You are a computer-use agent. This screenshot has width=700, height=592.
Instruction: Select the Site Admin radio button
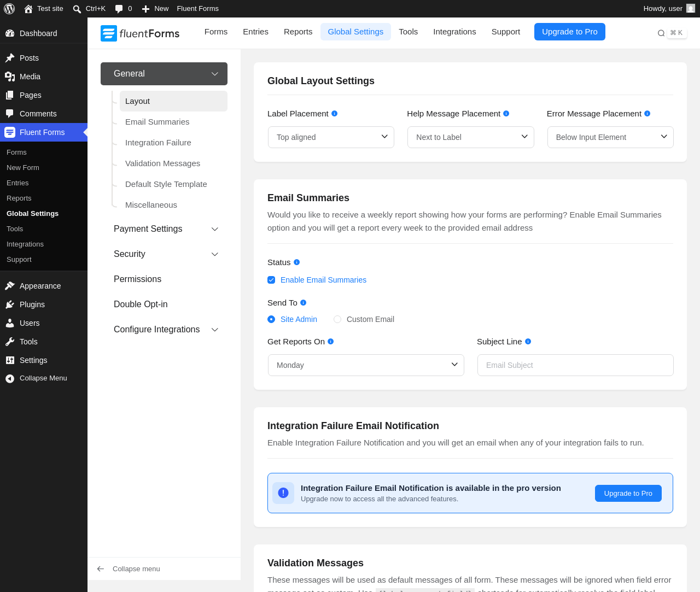271,319
